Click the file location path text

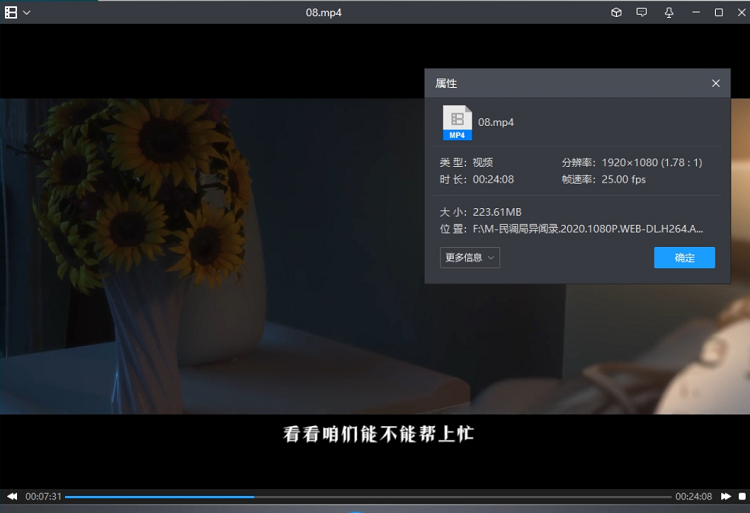(588, 228)
